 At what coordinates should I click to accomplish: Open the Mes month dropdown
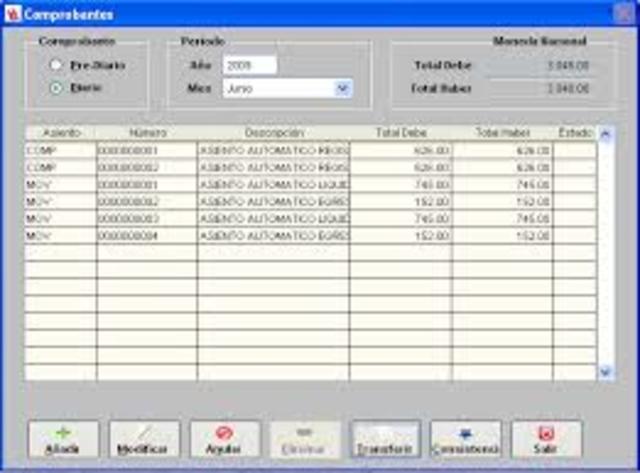(342, 88)
